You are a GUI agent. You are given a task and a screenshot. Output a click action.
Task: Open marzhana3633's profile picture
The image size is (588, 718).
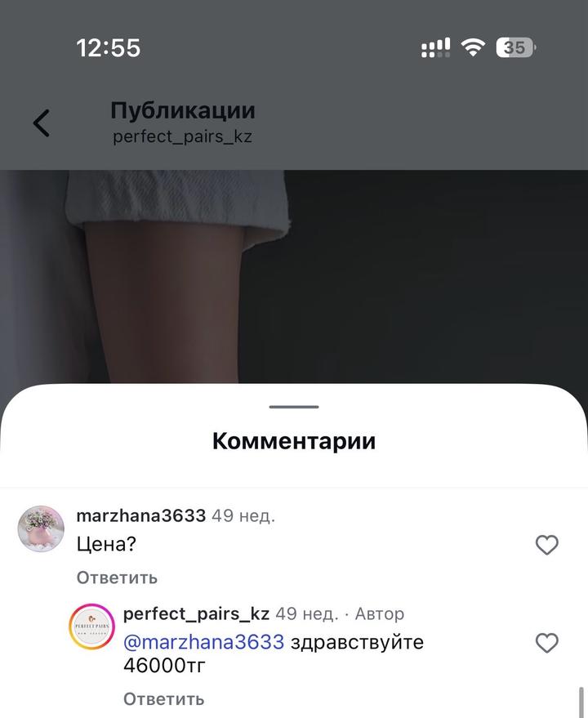click(x=41, y=528)
